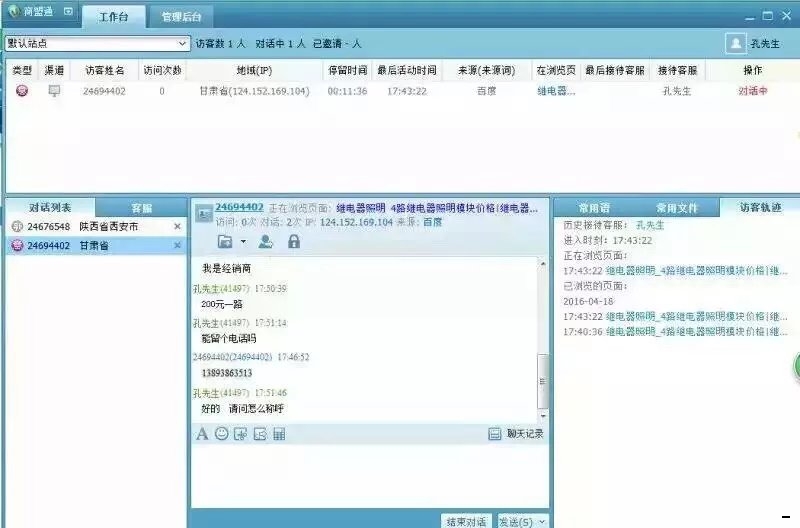Image resolution: width=800 pixels, height=528 pixels.
Task: Open the send options arrow beside 发送(S)
Action: click(542, 522)
